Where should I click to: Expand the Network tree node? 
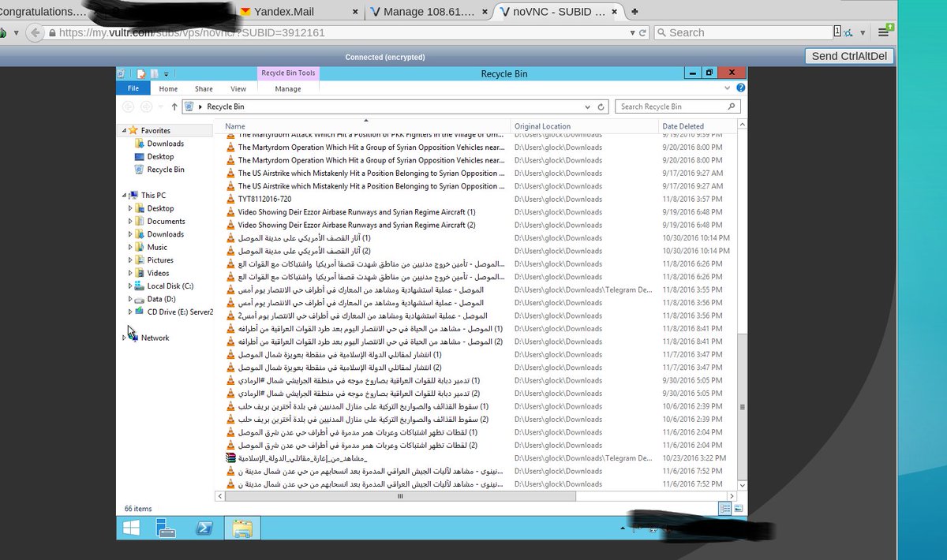124,338
